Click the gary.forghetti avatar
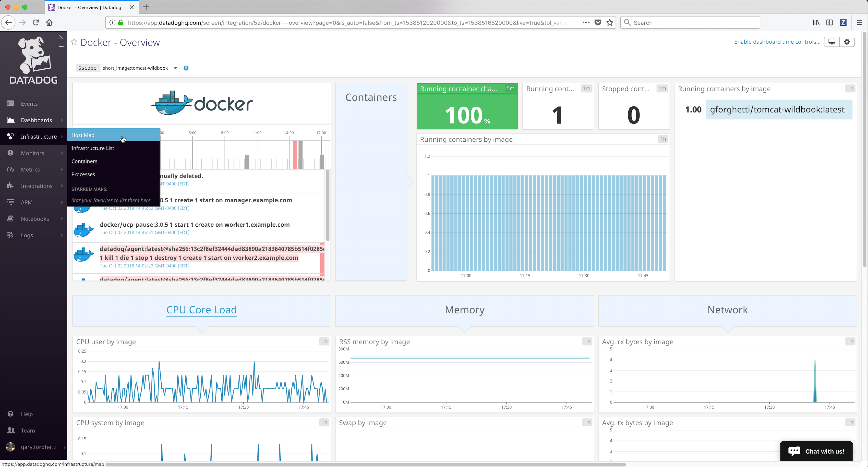Viewport: 868px width, 467px height. click(x=11, y=447)
